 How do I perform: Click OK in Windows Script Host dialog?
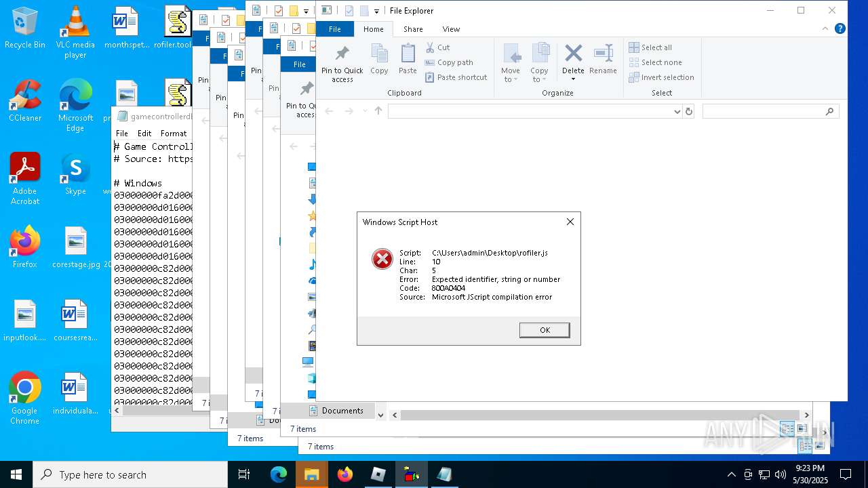545,330
